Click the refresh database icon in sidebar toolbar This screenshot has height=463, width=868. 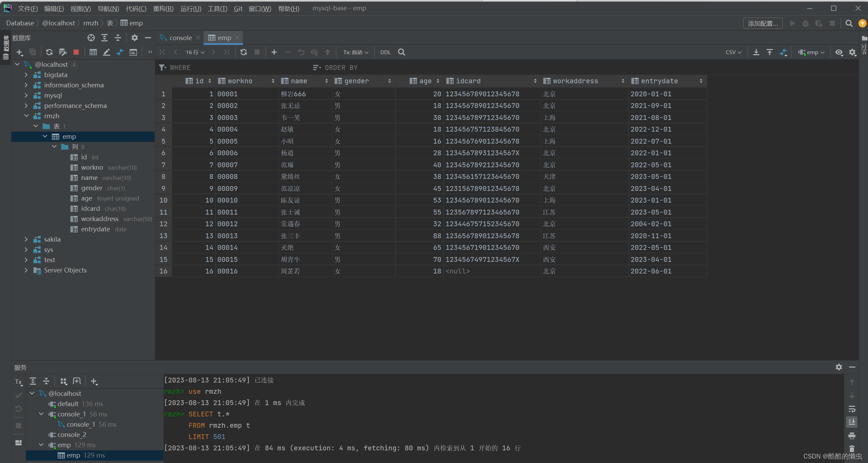click(x=49, y=52)
